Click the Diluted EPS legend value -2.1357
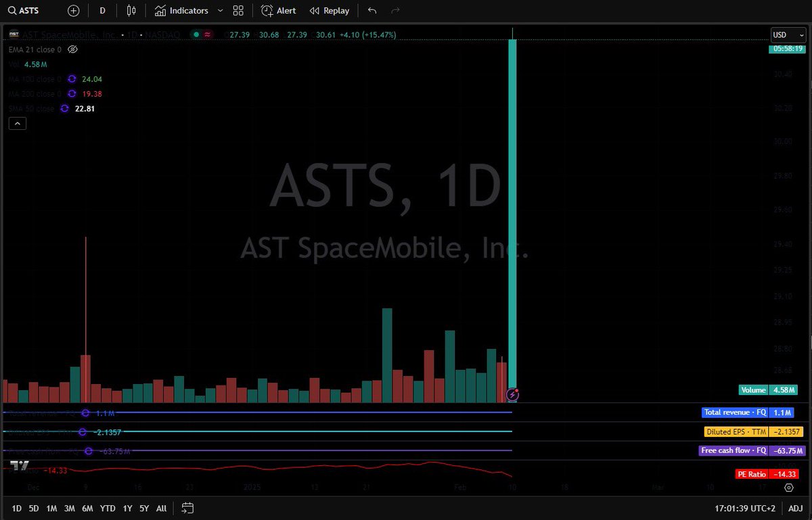 [107, 432]
